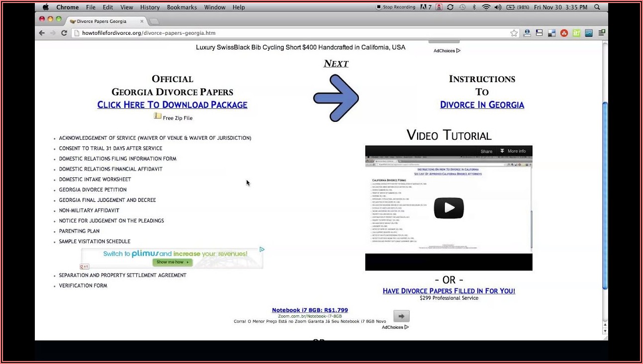Click Acknowledgement Of Service list item
The height and width of the screenshot is (364, 643).
click(155, 138)
